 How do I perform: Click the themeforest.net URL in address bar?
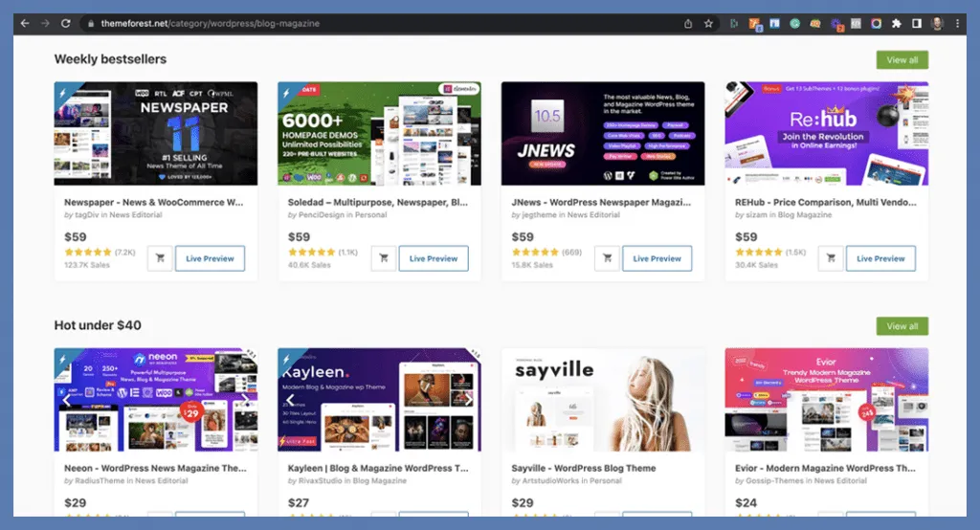[210, 24]
